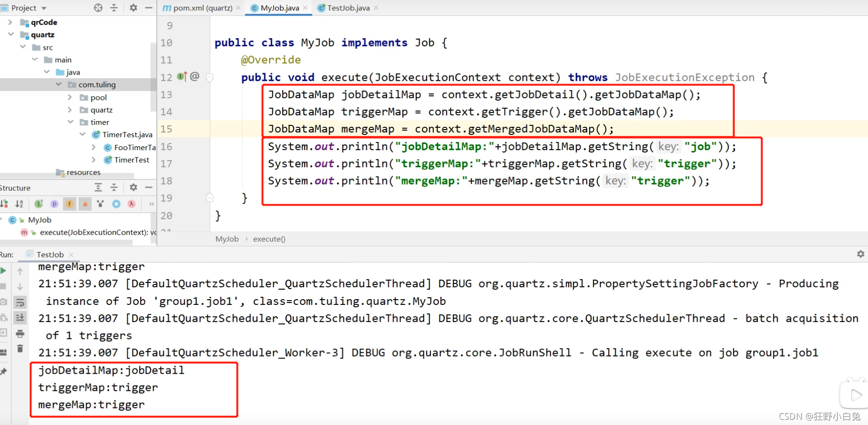Open the Project view dropdown
The width and height of the screenshot is (868, 425).
click(44, 8)
